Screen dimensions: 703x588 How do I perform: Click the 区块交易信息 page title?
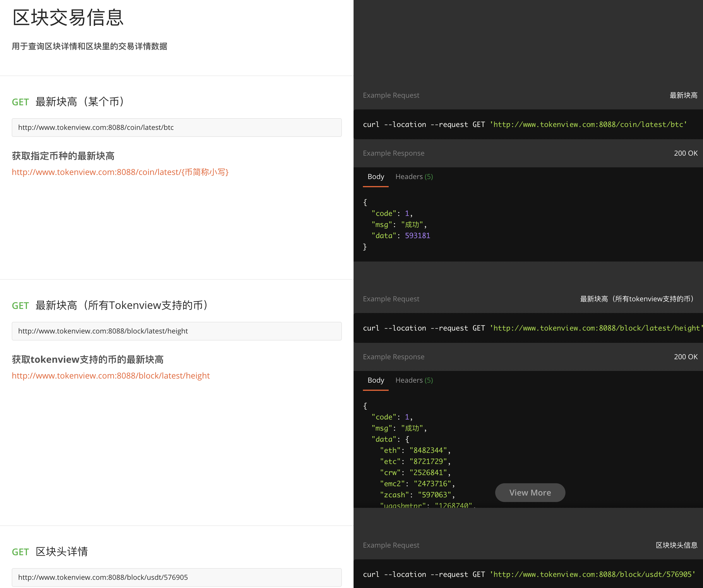[68, 17]
